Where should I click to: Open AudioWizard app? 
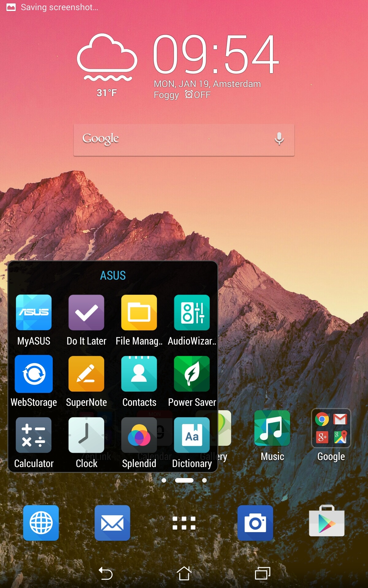[x=192, y=312]
